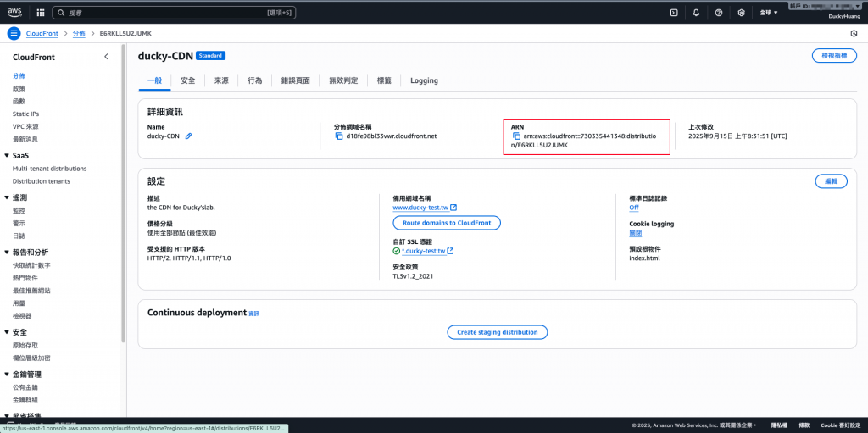Open Multi-tenant distributions in sidebar
The width and height of the screenshot is (868, 433).
tap(49, 169)
